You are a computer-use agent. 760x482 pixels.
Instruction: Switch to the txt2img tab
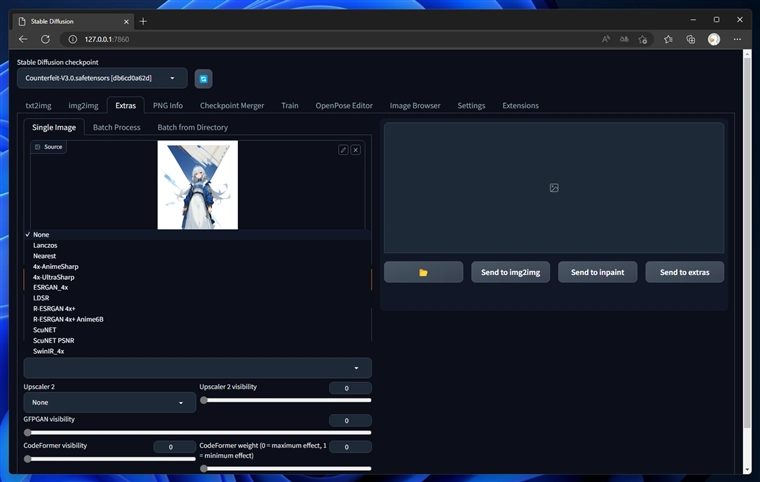point(38,105)
